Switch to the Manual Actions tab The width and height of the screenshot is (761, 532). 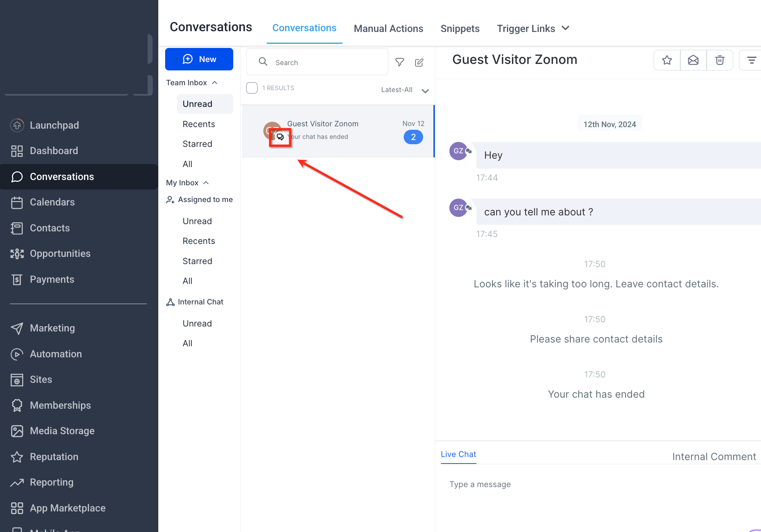tap(388, 29)
